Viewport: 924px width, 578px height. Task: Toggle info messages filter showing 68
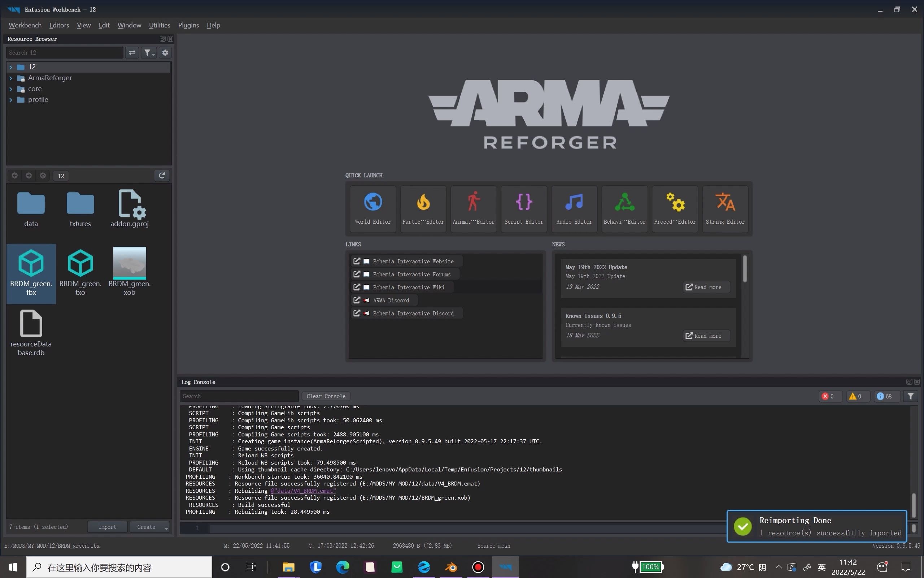click(x=887, y=396)
